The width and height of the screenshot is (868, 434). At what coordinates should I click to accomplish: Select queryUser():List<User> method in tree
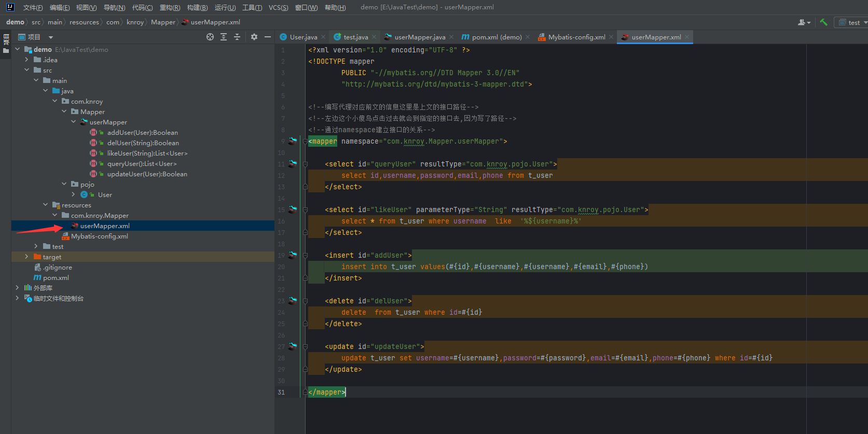(x=142, y=164)
